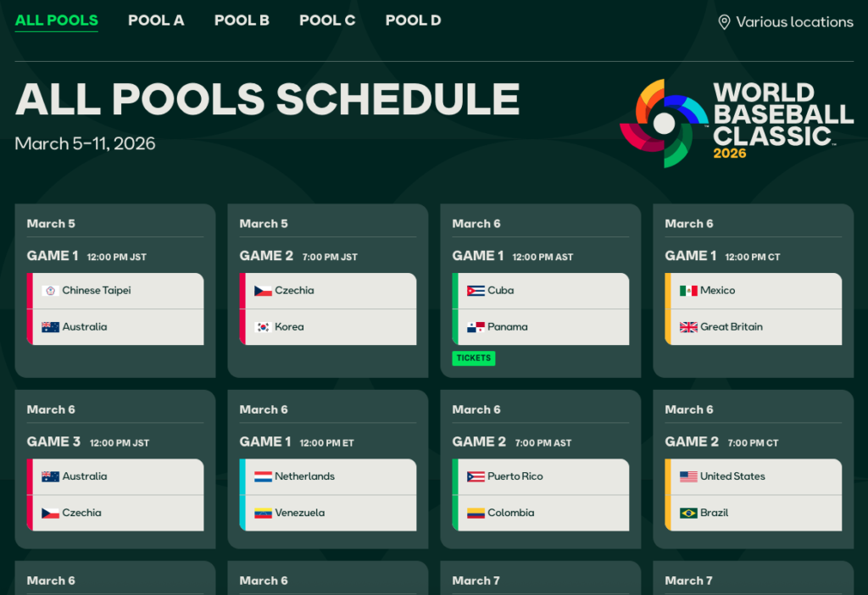This screenshot has height=595, width=868.
Task: Open the World Baseball Classic 2026 logo
Action: tap(736, 123)
